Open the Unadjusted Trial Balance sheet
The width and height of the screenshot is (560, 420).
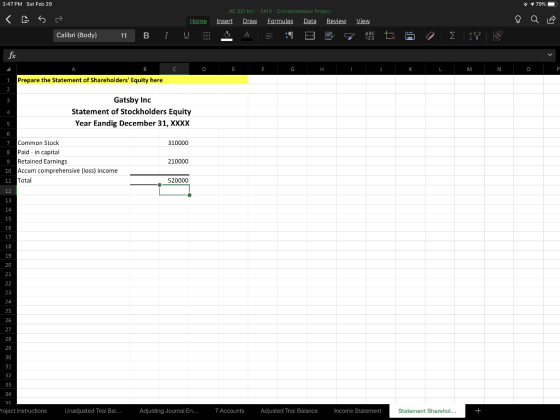(93, 411)
